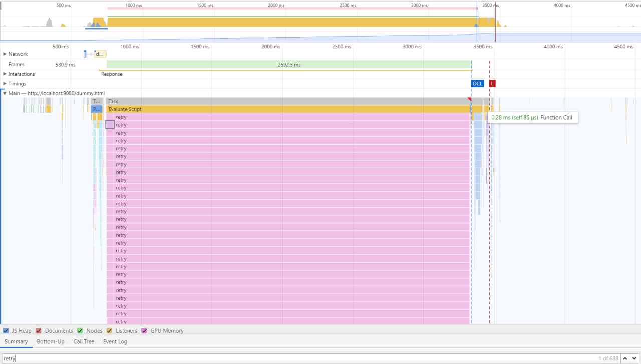Expand the Network track
The width and height of the screenshot is (641, 364).
[5, 54]
